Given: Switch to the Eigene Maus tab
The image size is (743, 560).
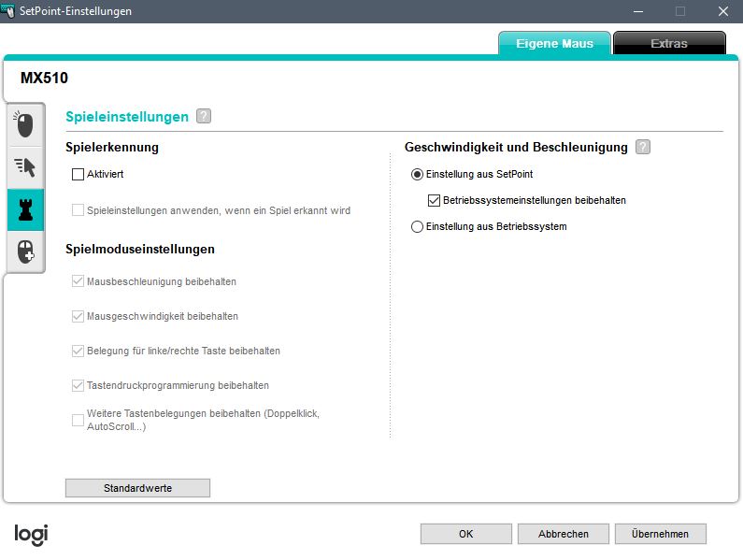Looking at the screenshot, I should pos(554,43).
